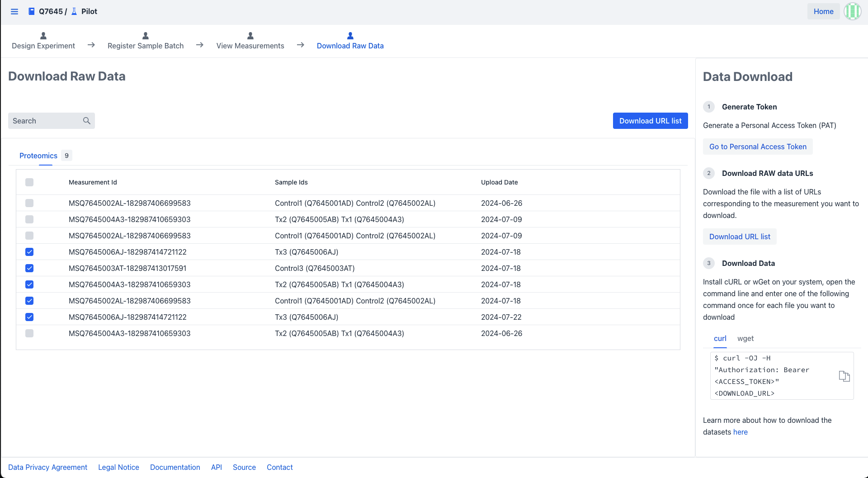
Task: Open the user avatar in top right
Action: click(852, 11)
